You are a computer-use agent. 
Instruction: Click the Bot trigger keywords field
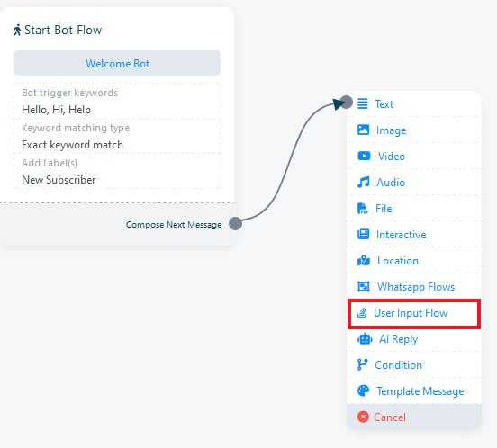pyautogui.click(x=117, y=102)
